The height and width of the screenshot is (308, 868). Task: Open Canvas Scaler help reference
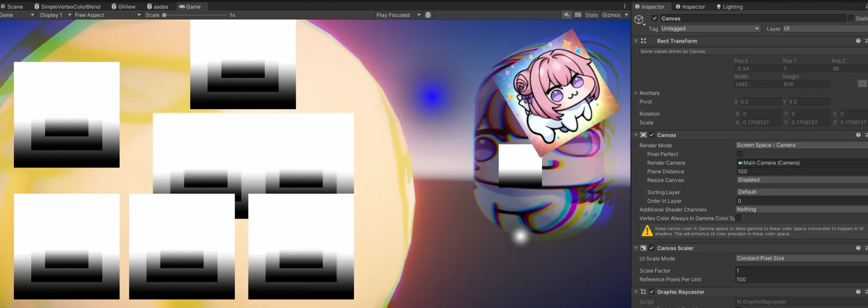coord(858,248)
